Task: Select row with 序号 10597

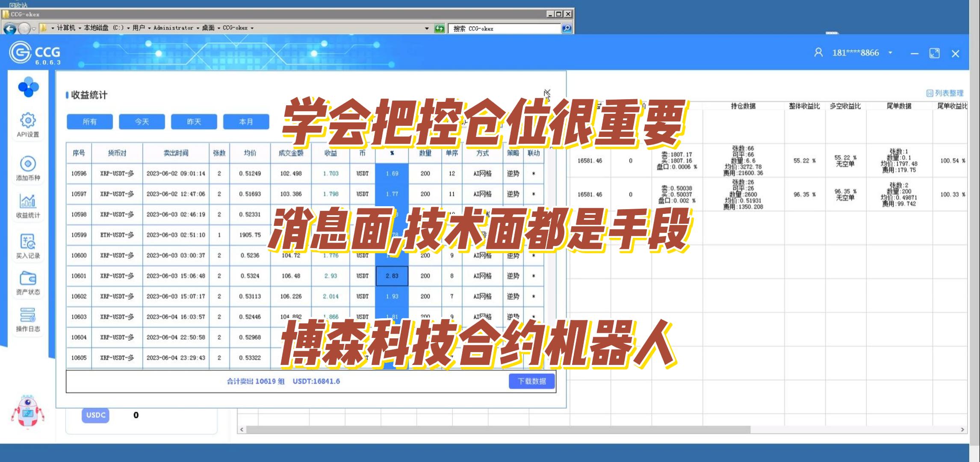Action: pyautogui.click(x=305, y=194)
